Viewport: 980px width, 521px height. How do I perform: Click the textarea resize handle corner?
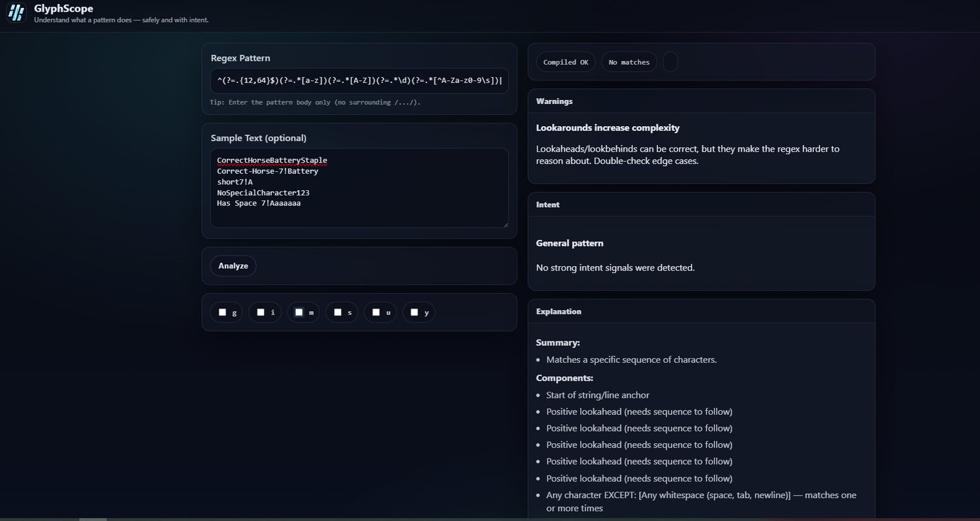(505, 224)
